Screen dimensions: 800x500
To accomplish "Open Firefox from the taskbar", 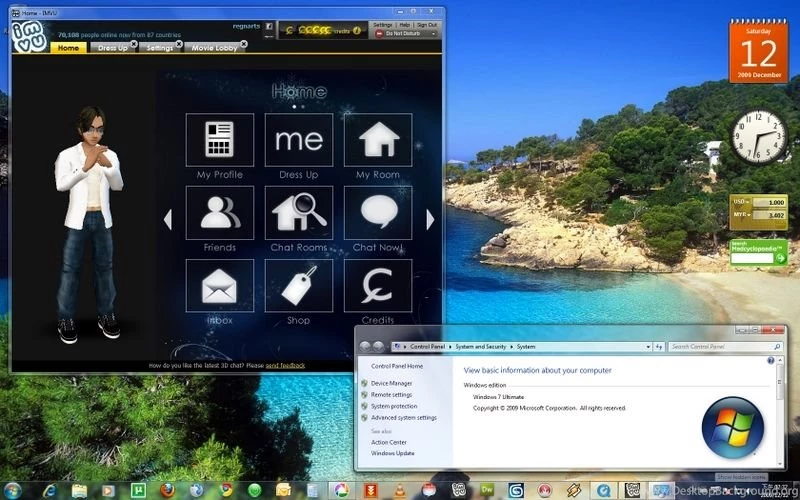I will click(x=167, y=491).
